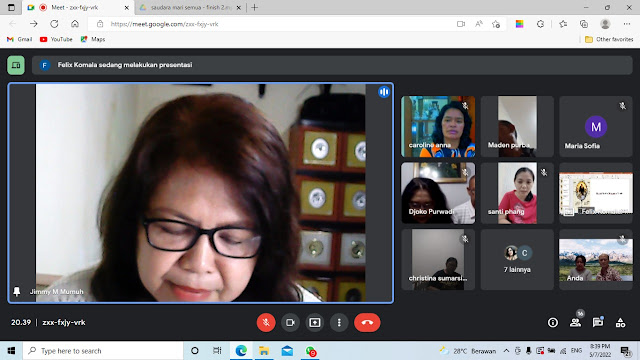Click the ENG language indicator
The image size is (640, 360).
coord(576,351)
